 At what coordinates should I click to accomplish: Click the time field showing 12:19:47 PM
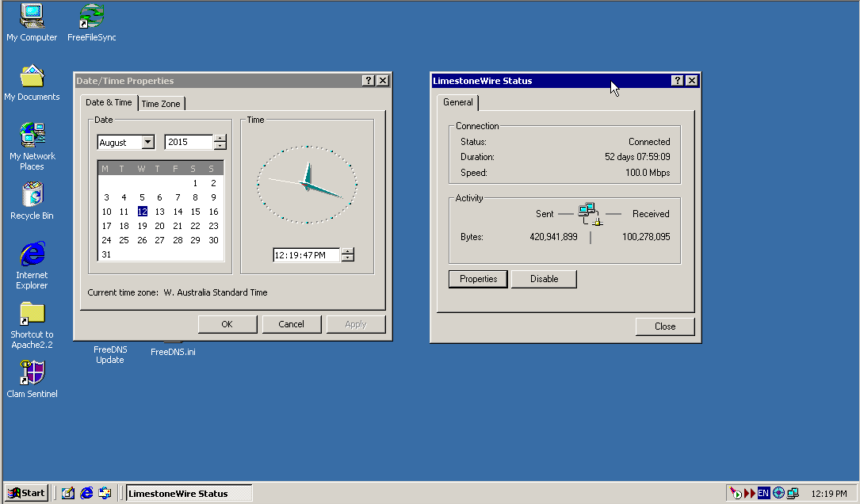[307, 255]
